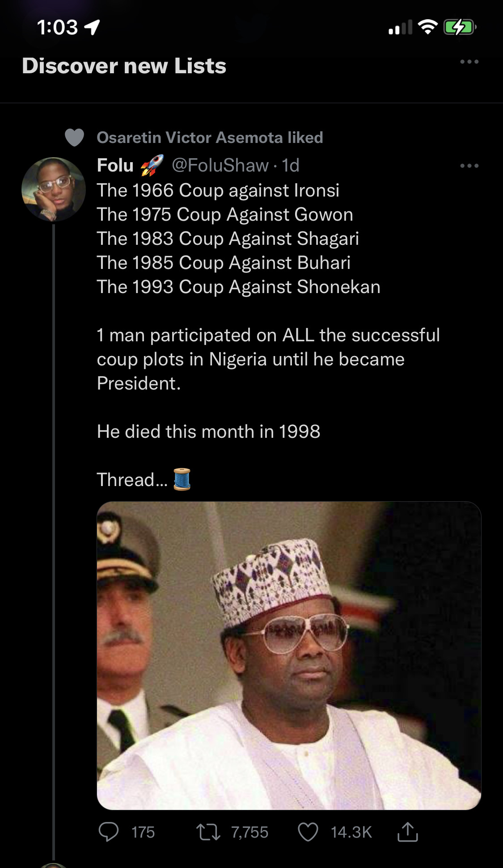Screen dimensions: 503x868
Task: Enlarge the attached tweet photo
Action: pyautogui.click(x=289, y=655)
